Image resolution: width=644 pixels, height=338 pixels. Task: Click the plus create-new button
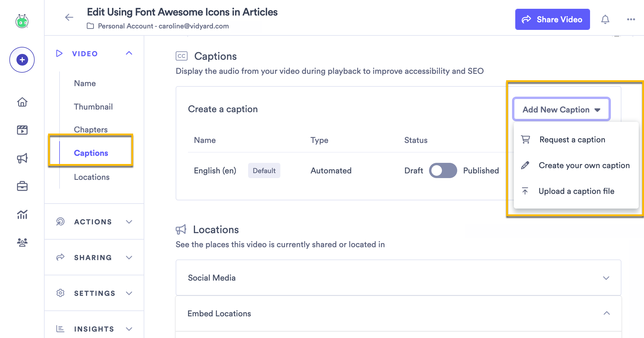(x=22, y=60)
